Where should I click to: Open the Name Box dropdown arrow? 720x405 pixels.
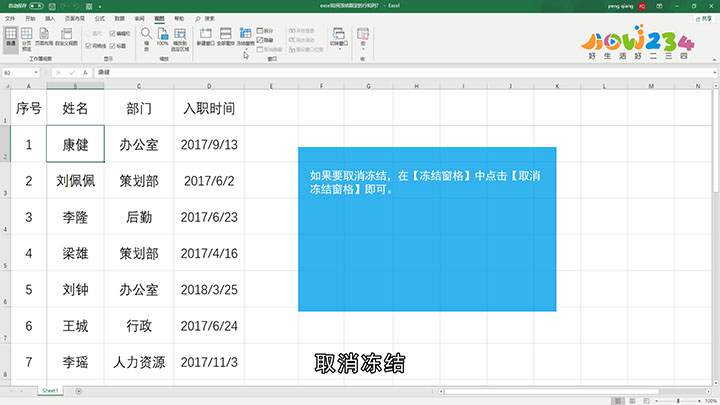(36, 72)
